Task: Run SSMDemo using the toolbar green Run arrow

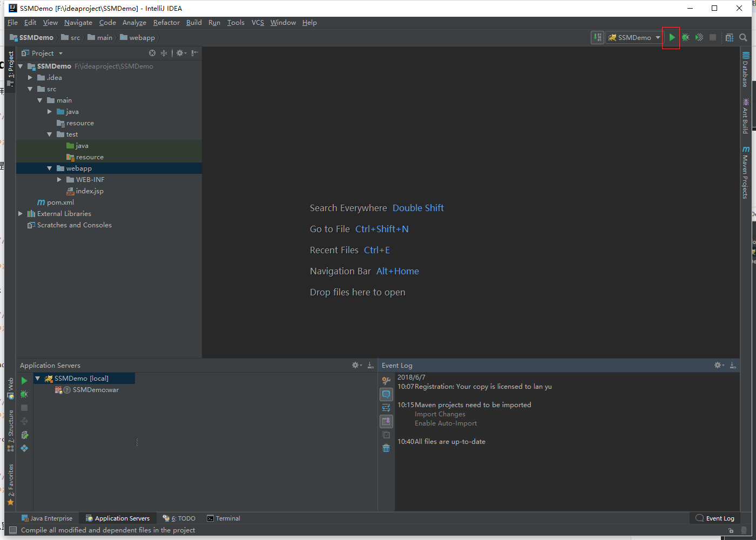Action: [x=672, y=37]
